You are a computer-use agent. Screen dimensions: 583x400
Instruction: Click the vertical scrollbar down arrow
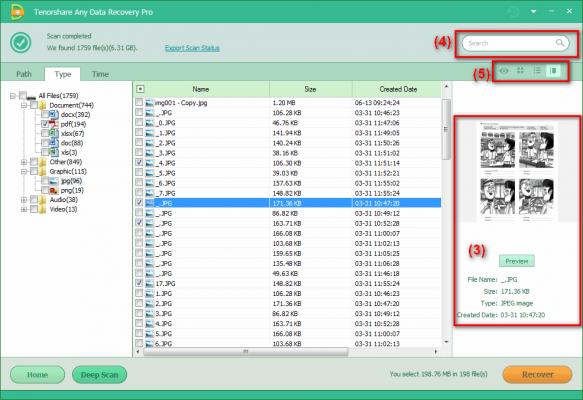(447, 342)
